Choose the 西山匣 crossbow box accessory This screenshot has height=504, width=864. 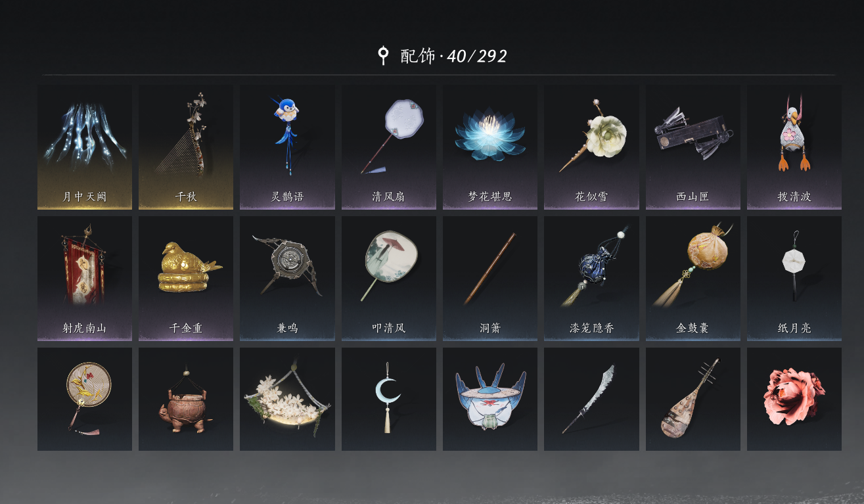coord(693,147)
